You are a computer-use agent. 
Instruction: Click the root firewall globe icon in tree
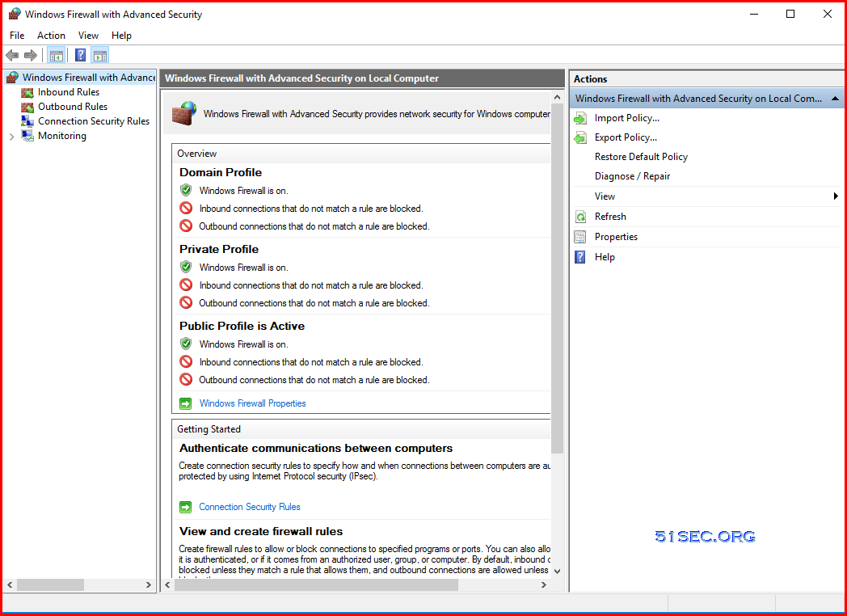[x=12, y=78]
